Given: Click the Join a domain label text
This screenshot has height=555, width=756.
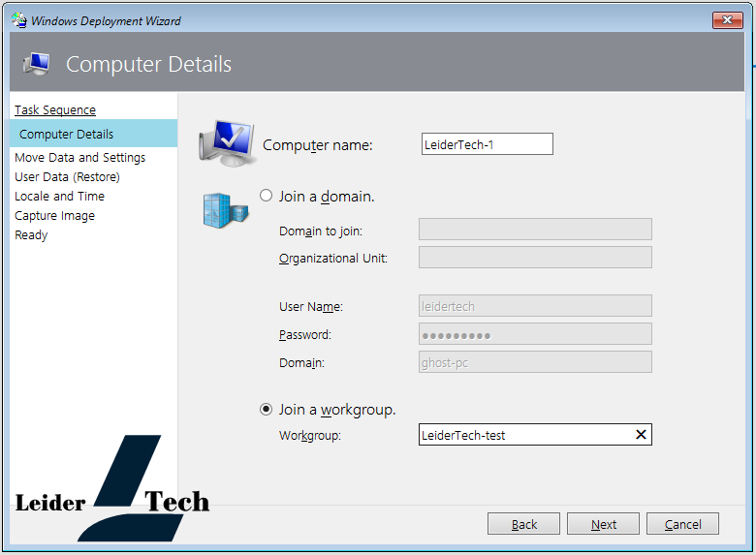Looking at the screenshot, I should 327,197.
